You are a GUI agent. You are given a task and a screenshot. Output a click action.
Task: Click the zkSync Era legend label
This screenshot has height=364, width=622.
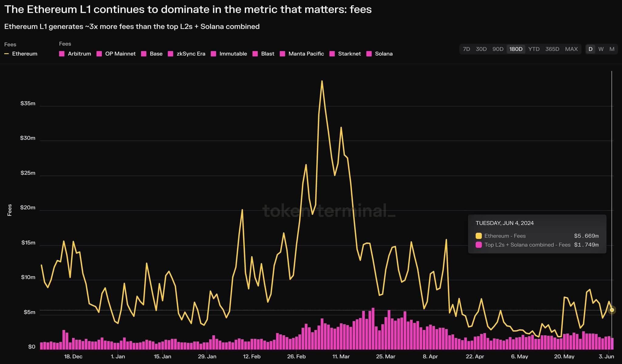191,54
